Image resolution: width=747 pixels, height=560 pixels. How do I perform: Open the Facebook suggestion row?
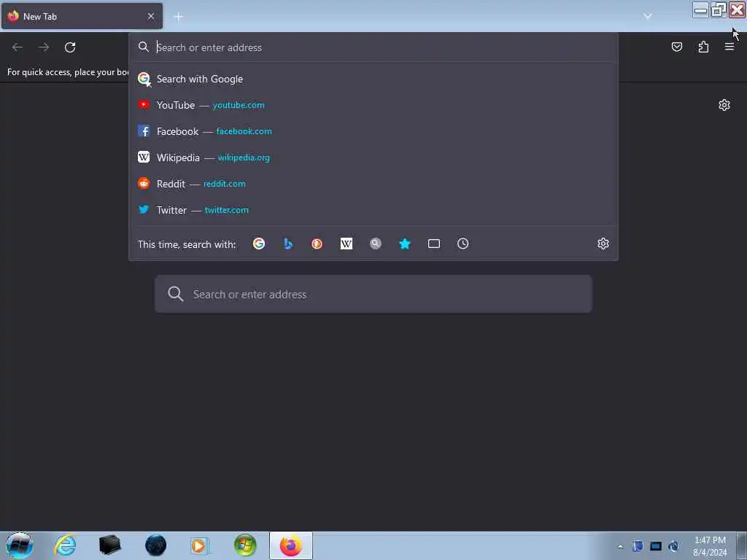point(373,131)
